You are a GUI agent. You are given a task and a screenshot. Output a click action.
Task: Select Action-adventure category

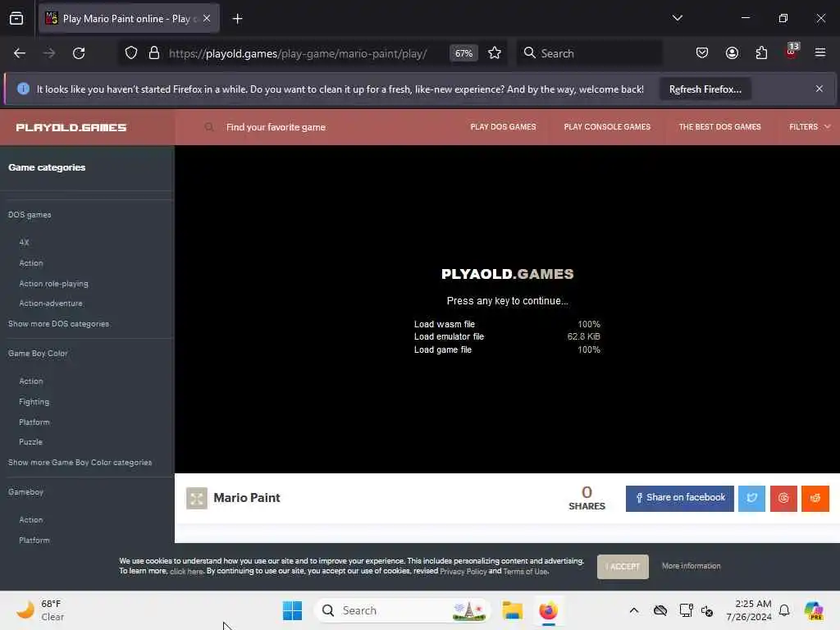pos(51,304)
